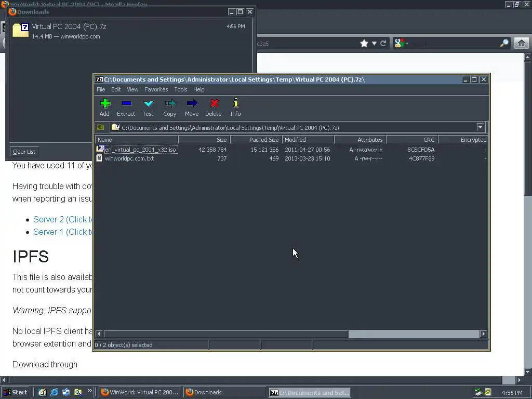Go up one folder level in 7-Zip
Viewport: 532px width, 399px height.
100,127
